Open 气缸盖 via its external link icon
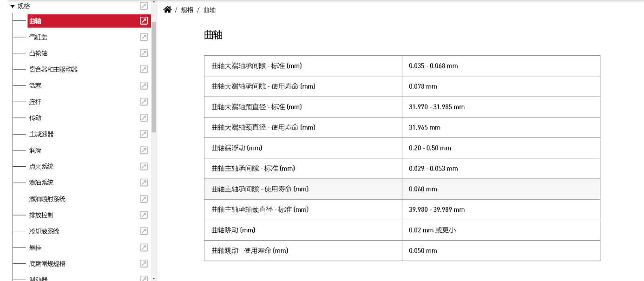The height and width of the screenshot is (281, 644). click(x=144, y=37)
